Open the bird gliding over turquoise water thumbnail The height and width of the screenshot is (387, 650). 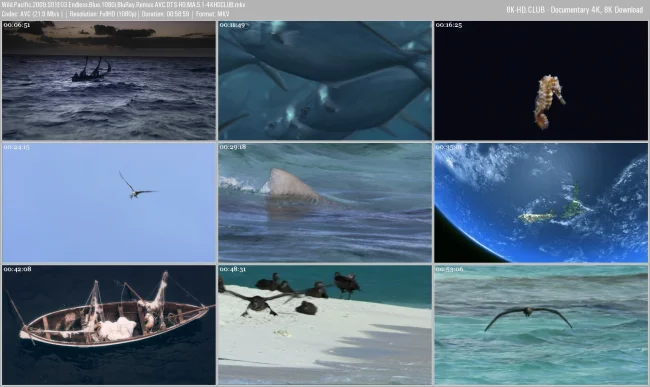point(541,325)
